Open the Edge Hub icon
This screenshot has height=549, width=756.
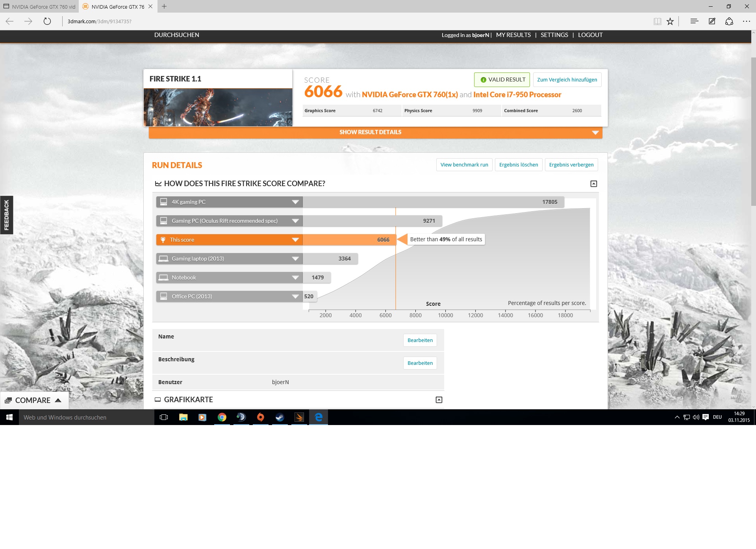point(694,21)
